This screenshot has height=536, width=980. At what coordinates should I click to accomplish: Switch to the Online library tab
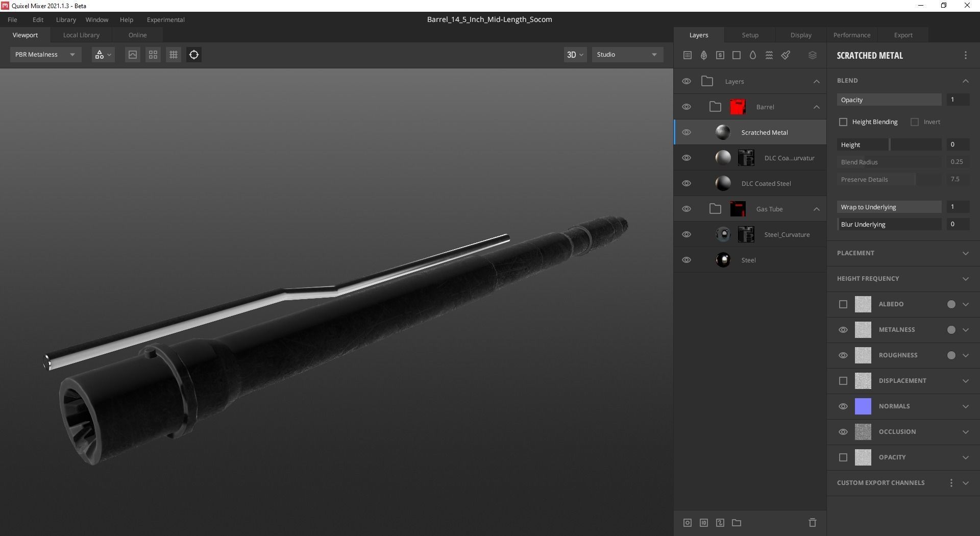[137, 35]
